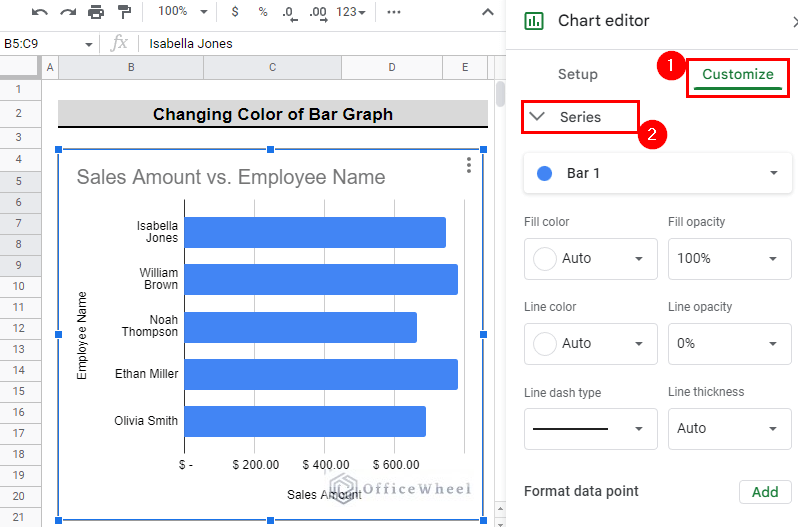
Task: Open the Line dash type dropdown
Action: click(590, 428)
